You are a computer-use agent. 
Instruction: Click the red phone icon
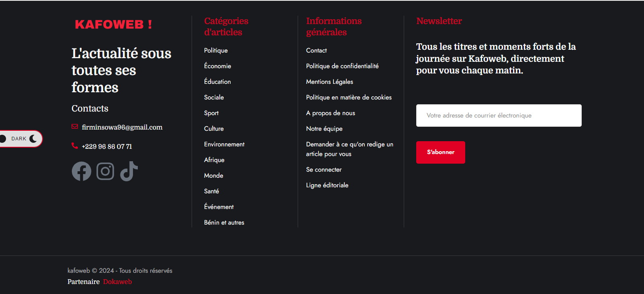[x=75, y=146]
